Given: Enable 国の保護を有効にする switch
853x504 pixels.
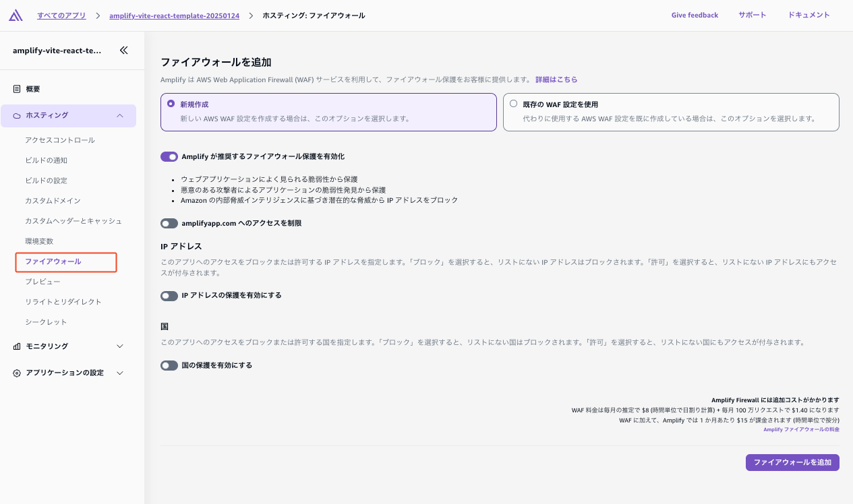Looking at the screenshot, I should point(169,365).
